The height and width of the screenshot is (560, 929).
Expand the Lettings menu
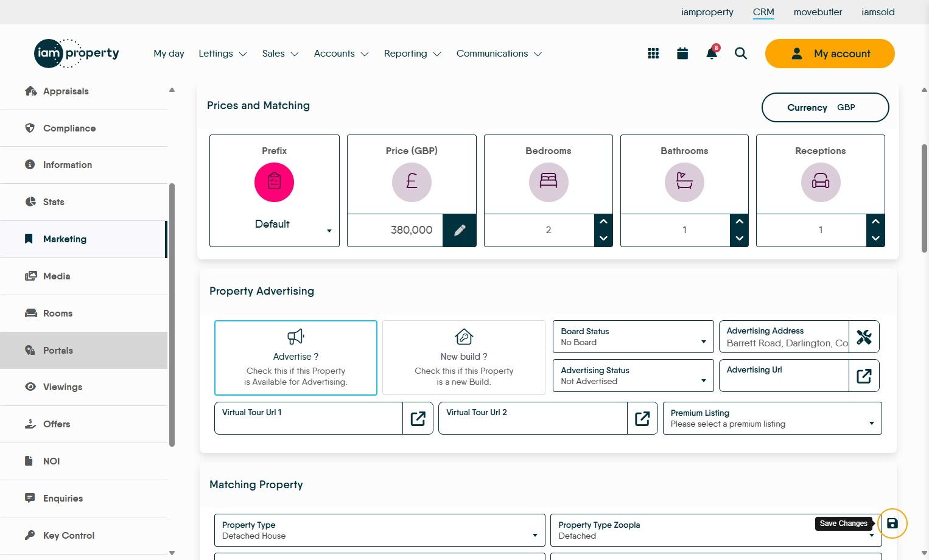223,54
